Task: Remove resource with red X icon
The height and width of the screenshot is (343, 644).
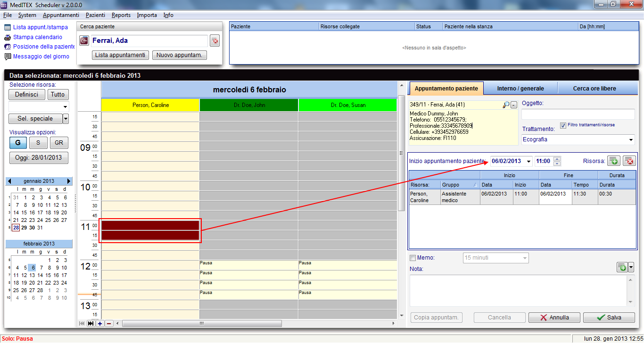Action: [x=629, y=161]
